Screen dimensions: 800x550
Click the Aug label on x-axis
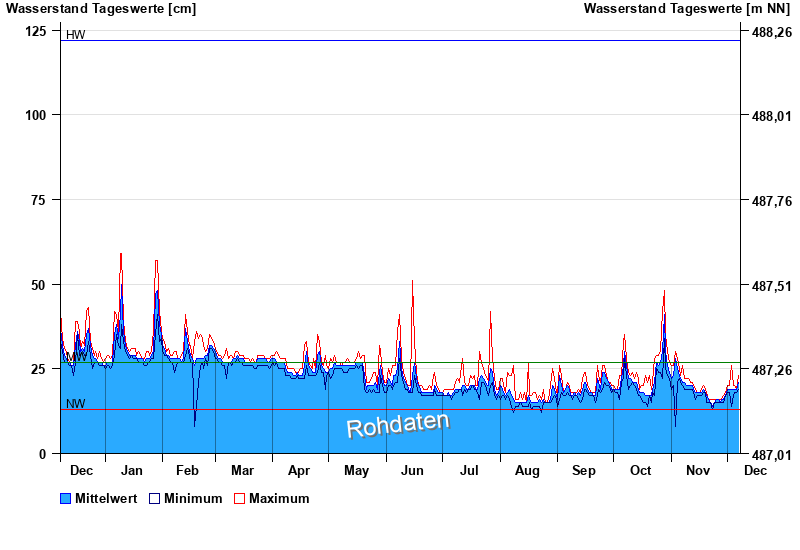pos(527,470)
